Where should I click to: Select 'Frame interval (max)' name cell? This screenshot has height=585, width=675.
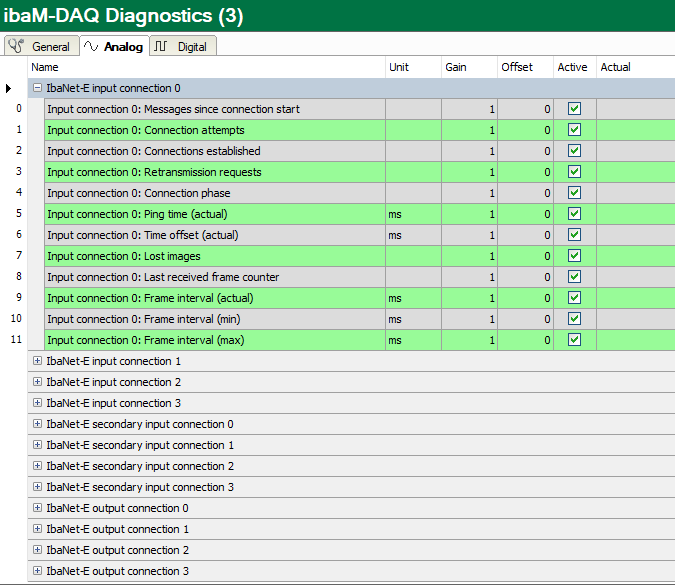pos(215,340)
